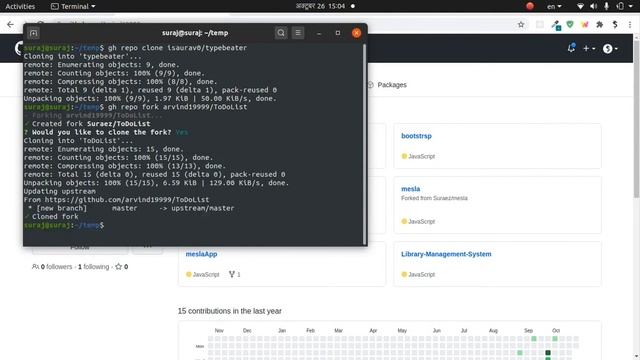Open the volume indicator in top bar
This screenshot has width=640, height=360.
click(x=593, y=6)
